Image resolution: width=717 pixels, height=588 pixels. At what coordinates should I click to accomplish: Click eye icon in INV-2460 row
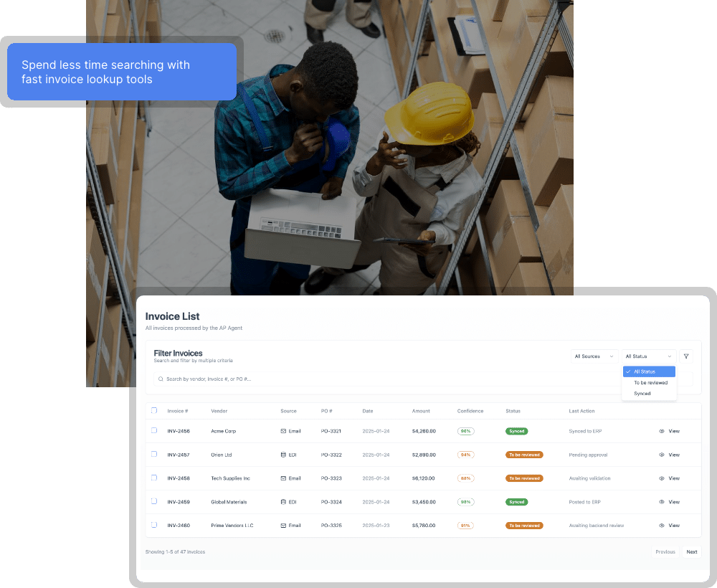(662, 526)
